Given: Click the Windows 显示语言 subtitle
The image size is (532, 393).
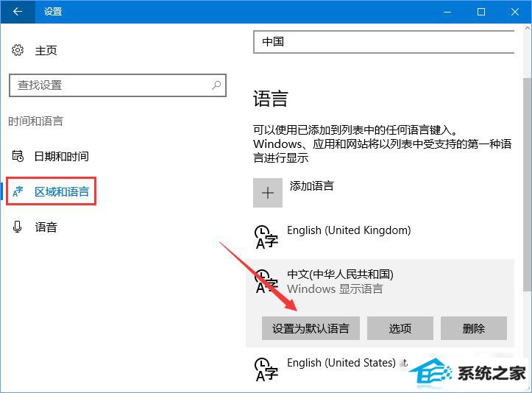Looking at the screenshot, I should coord(335,288).
